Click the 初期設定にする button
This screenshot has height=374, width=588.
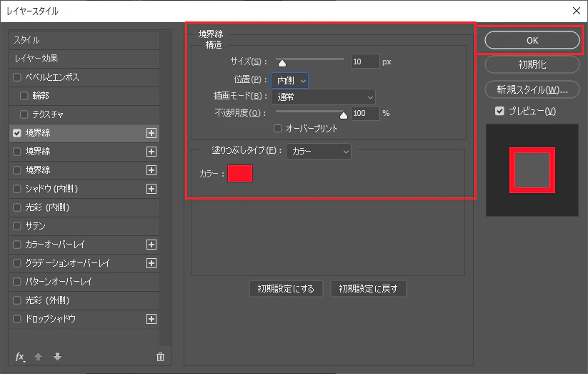click(286, 289)
